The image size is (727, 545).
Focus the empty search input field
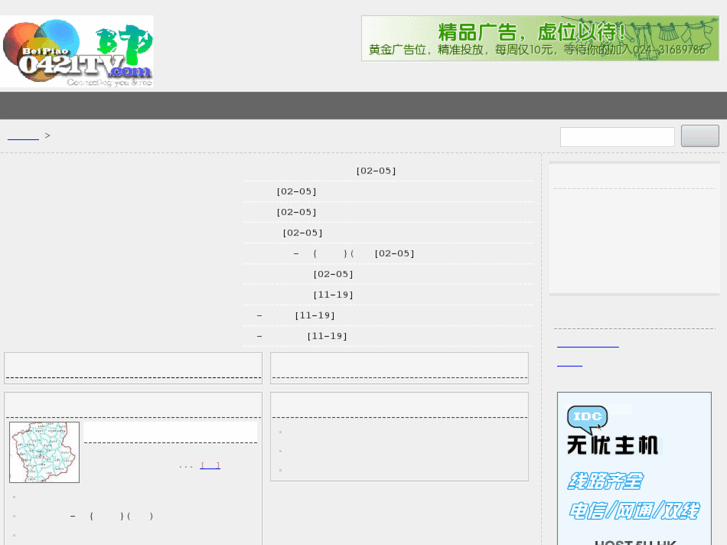617,137
